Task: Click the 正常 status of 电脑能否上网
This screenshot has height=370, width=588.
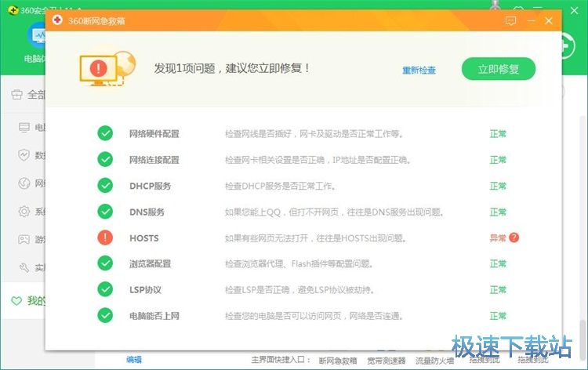Action: pos(498,316)
